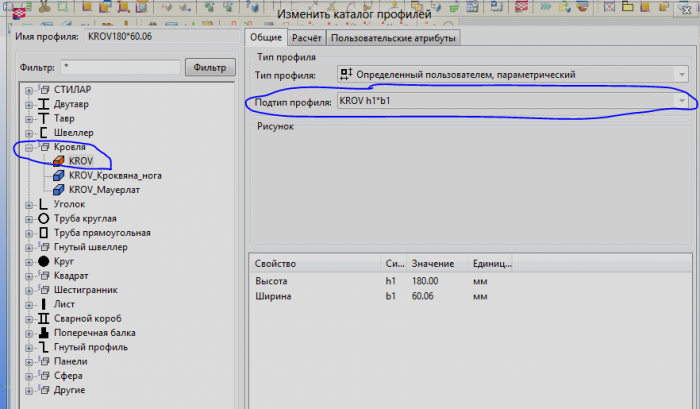
Task: Select the Шестигранник tree item
Action: [x=86, y=290]
